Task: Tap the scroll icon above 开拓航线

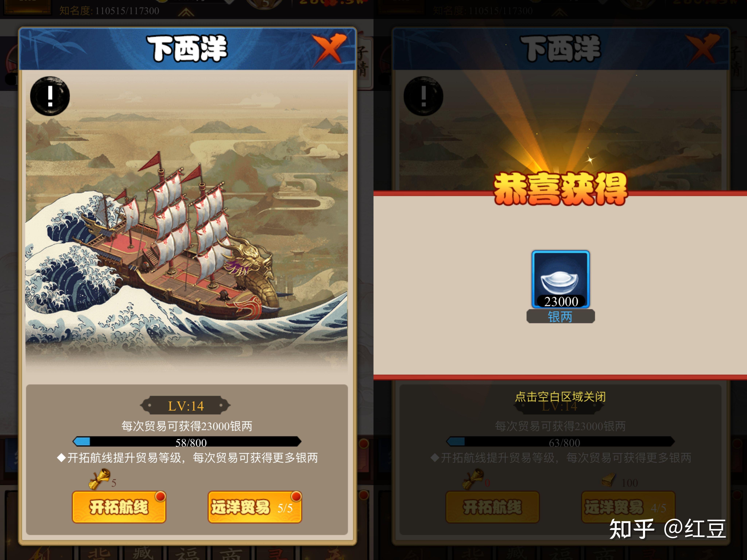Action: pyautogui.click(x=99, y=479)
